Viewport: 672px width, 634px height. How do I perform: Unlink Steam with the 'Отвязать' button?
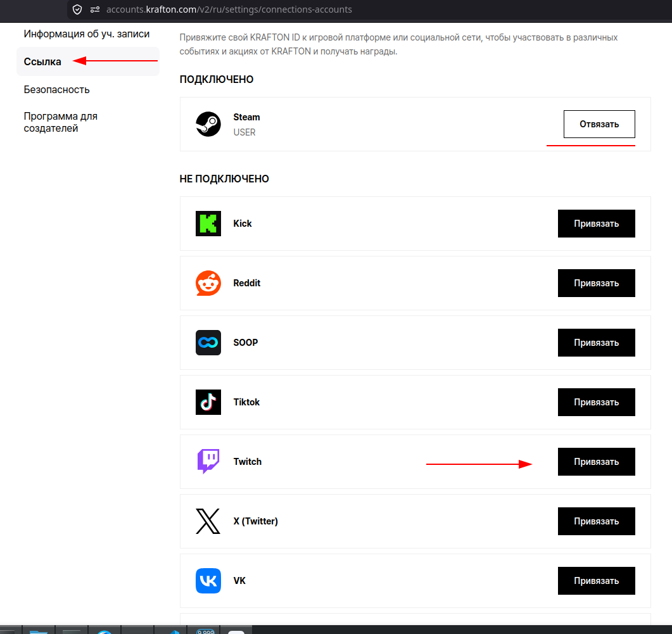coord(599,124)
